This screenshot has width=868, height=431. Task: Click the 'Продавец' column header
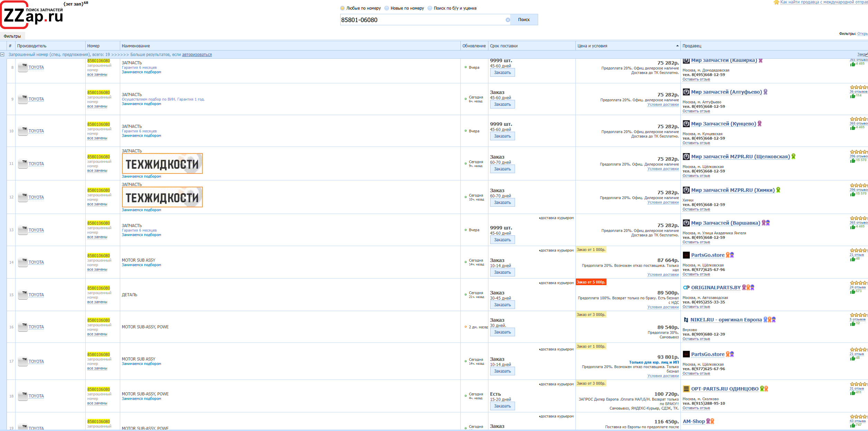click(691, 46)
